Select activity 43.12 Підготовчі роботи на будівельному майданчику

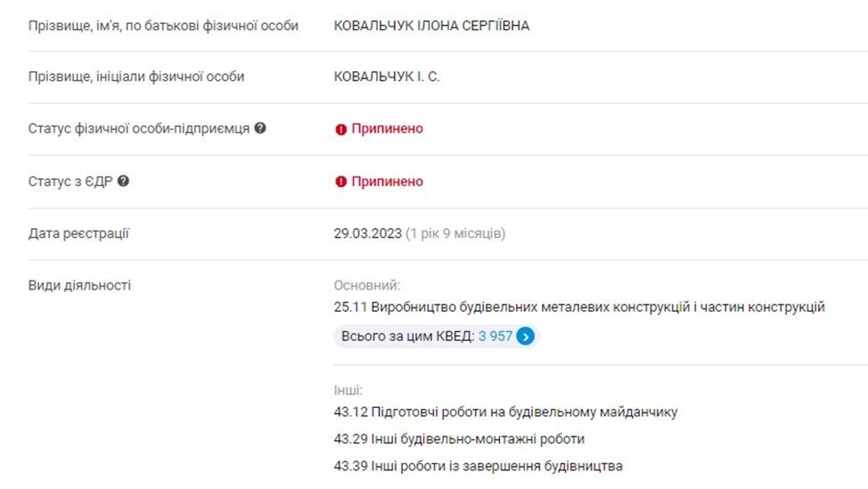(505, 412)
